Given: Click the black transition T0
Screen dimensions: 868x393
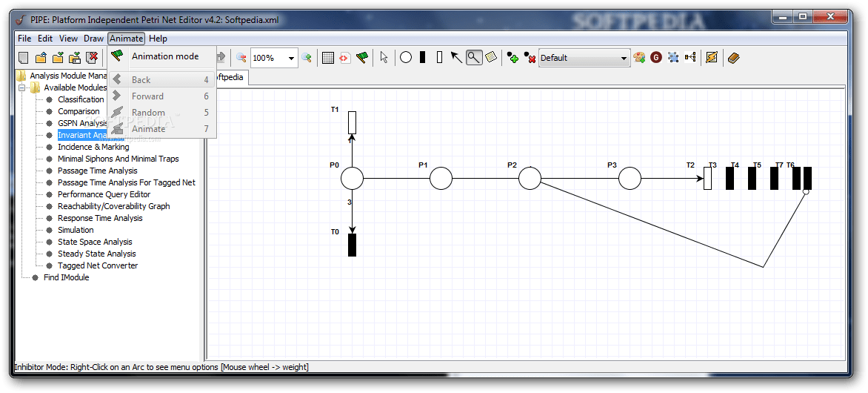Looking at the screenshot, I should coord(352,245).
